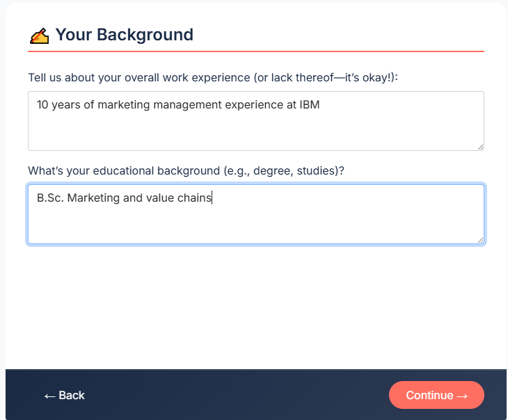
Task: Go back using the Back button
Action: click(x=65, y=396)
